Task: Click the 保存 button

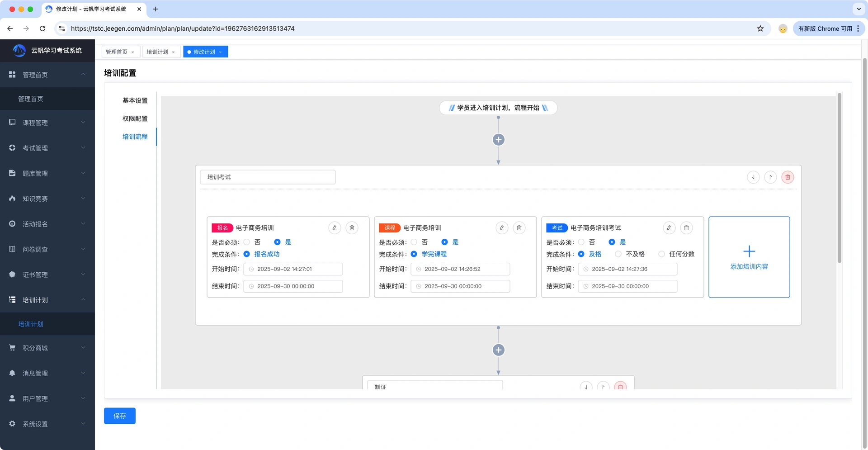Action: (120, 416)
